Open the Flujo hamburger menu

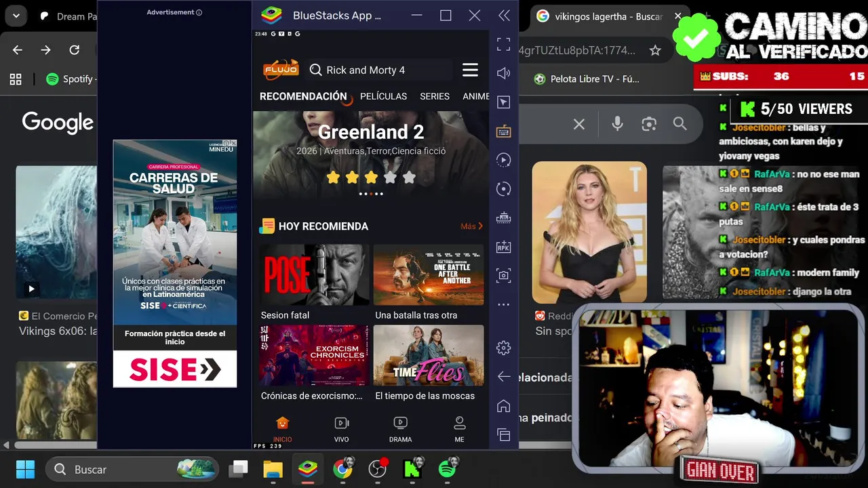pyautogui.click(x=470, y=70)
